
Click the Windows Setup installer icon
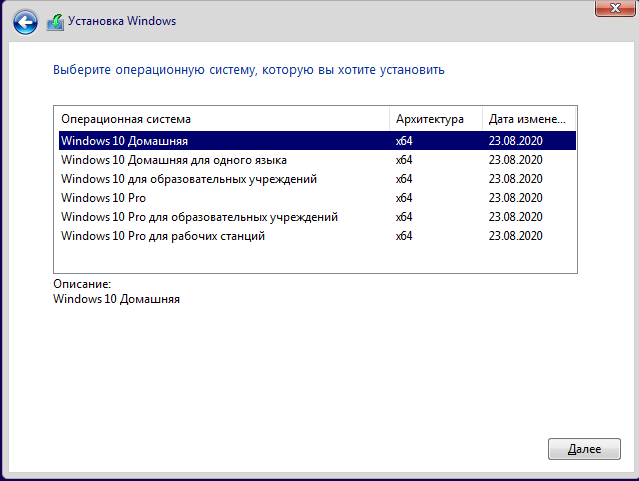(x=55, y=22)
